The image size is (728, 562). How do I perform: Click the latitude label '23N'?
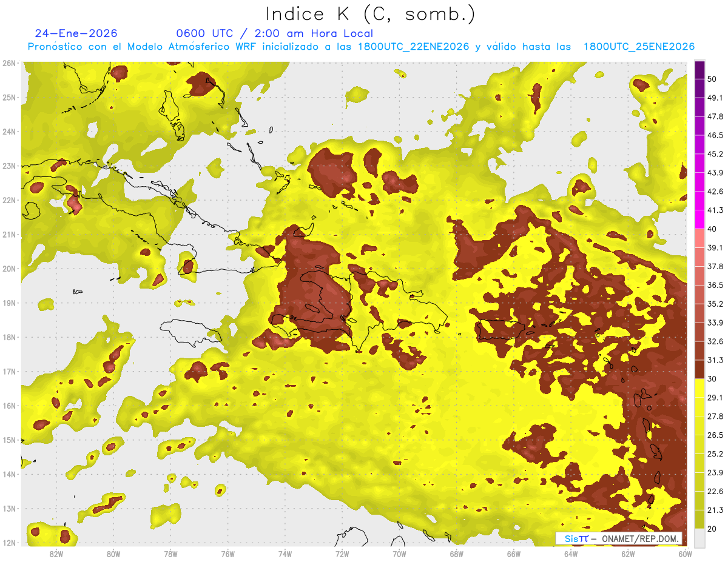pos(9,166)
